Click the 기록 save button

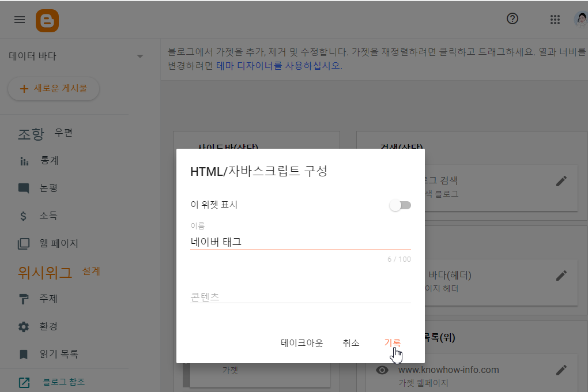point(392,342)
